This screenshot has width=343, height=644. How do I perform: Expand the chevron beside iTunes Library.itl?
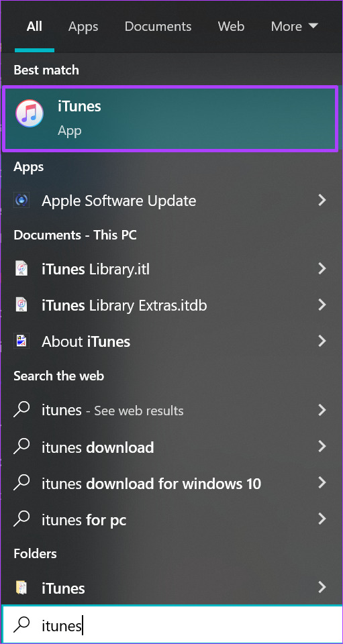tap(322, 269)
